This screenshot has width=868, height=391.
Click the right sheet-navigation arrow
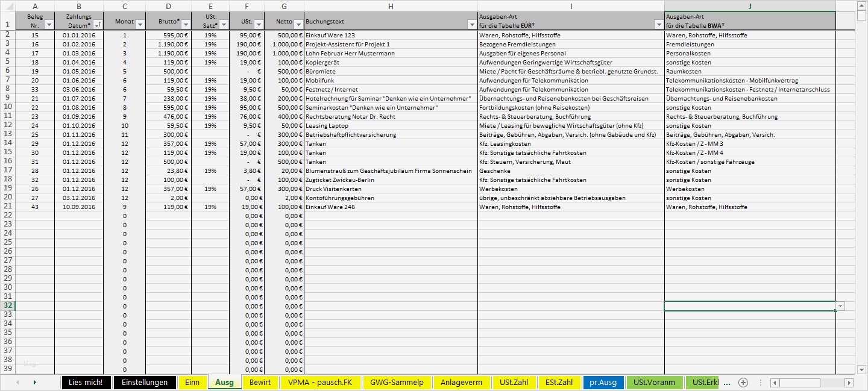[35, 382]
